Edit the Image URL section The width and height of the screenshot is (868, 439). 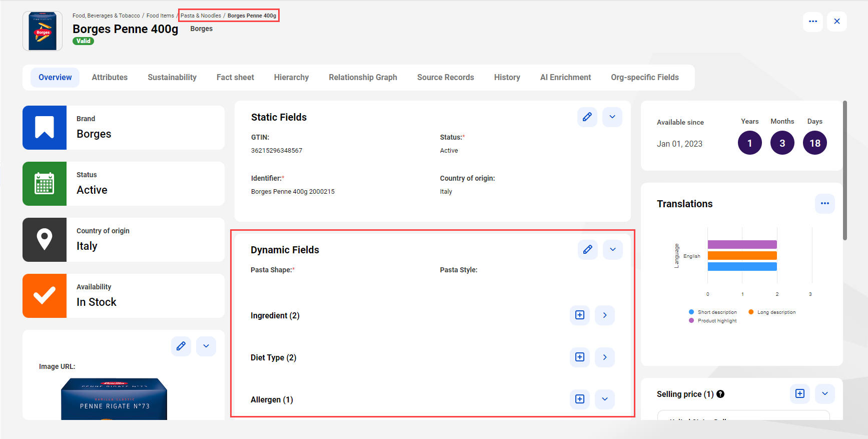click(181, 346)
